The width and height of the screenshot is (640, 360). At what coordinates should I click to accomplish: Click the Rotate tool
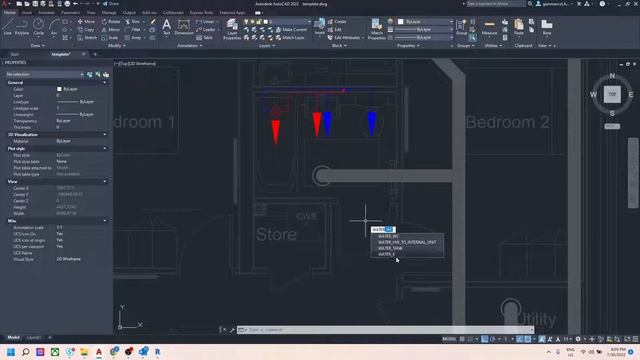click(x=111, y=22)
